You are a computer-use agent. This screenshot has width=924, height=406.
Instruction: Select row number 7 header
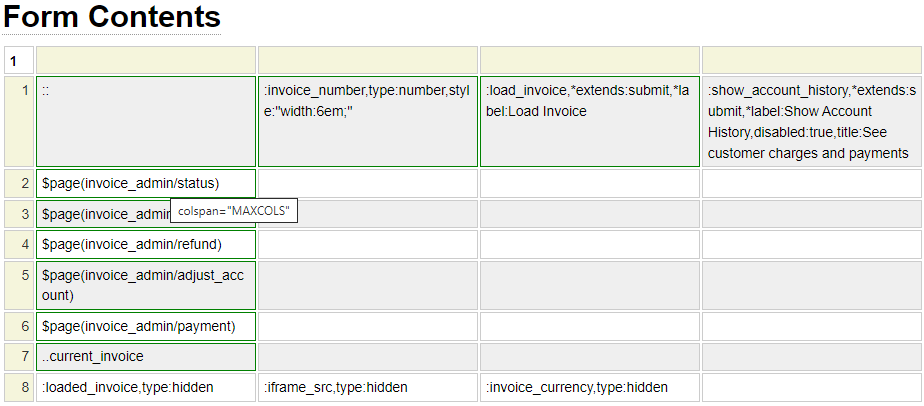click(19, 357)
